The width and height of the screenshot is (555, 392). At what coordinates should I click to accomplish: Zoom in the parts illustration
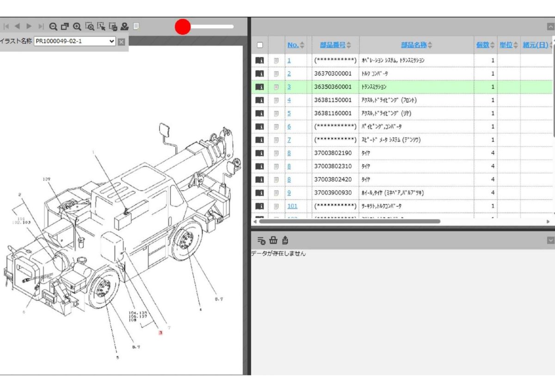pyautogui.click(x=77, y=27)
